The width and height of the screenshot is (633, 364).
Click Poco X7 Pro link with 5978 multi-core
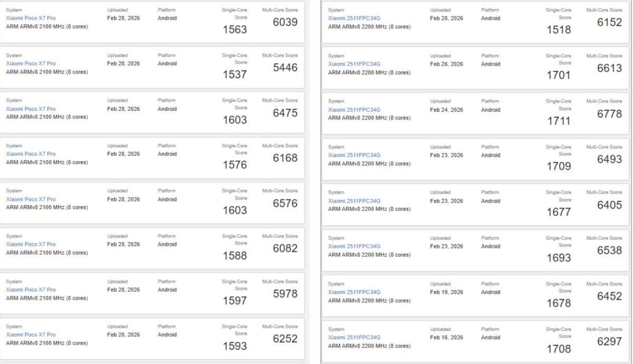(x=31, y=290)
